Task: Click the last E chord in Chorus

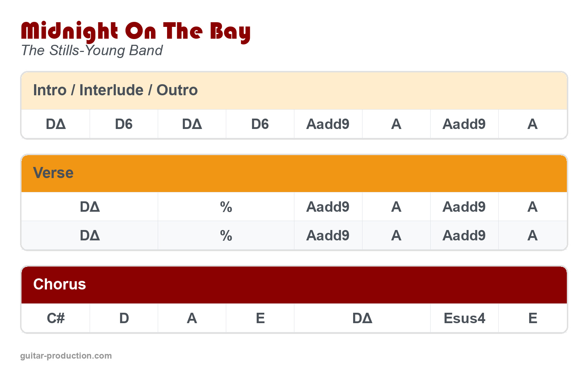Action: pyautogui.click(x=532, y=318)
